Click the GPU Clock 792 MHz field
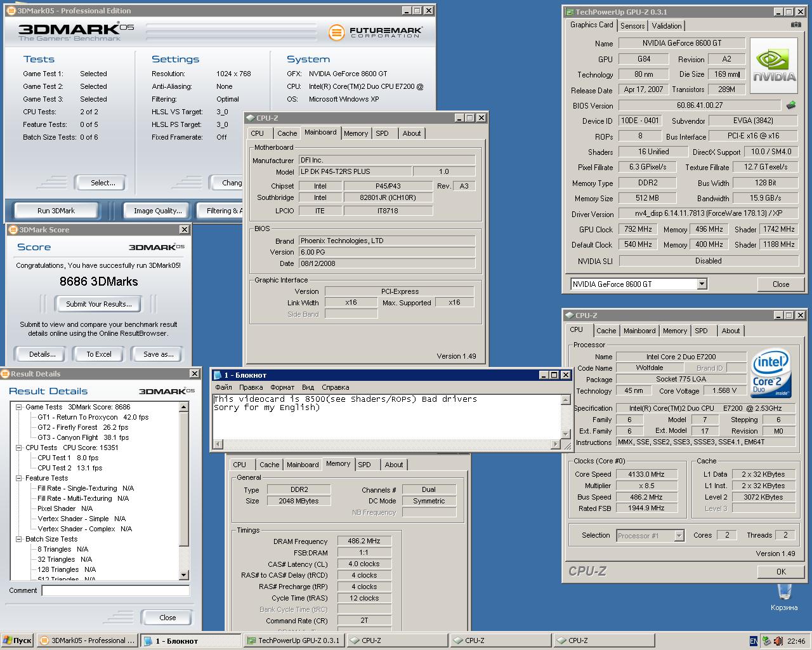This screenshot has width=812, height=650. pos(638,229)
